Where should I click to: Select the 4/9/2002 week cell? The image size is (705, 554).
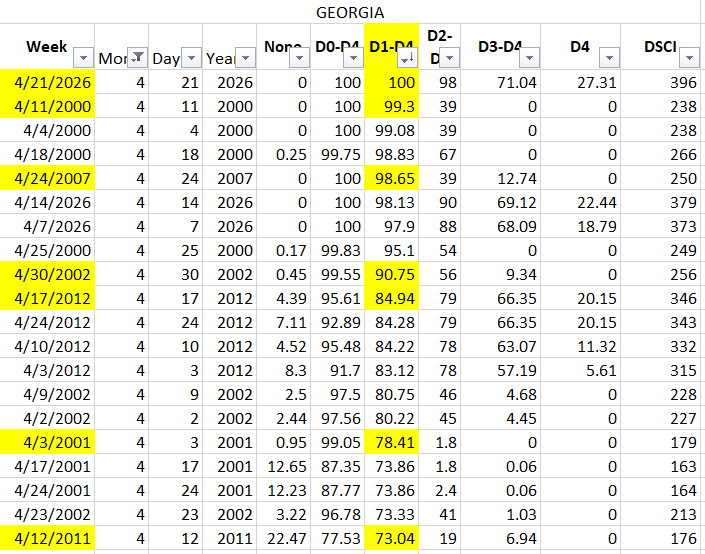point(47,394)
